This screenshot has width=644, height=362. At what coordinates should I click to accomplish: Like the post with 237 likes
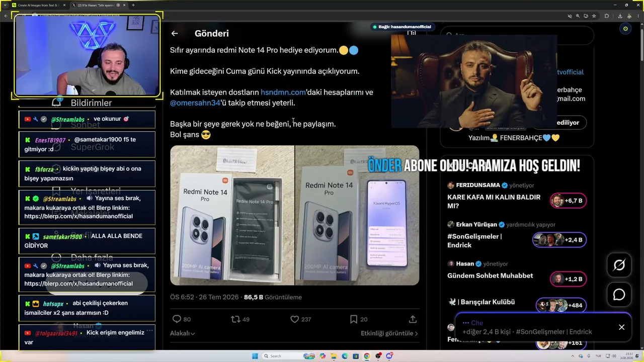pyautogui.click(x=295, y=319)
